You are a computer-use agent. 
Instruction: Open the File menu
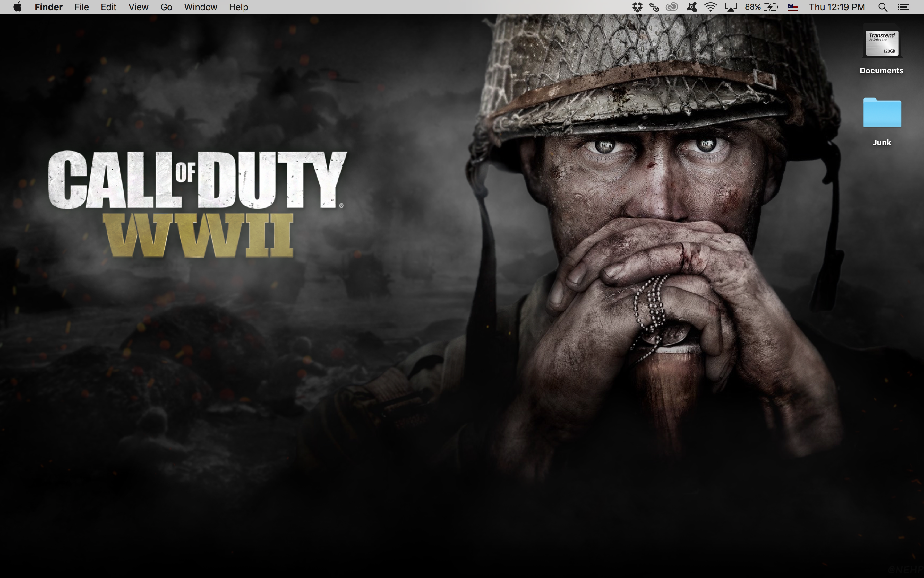pos(81,7)
